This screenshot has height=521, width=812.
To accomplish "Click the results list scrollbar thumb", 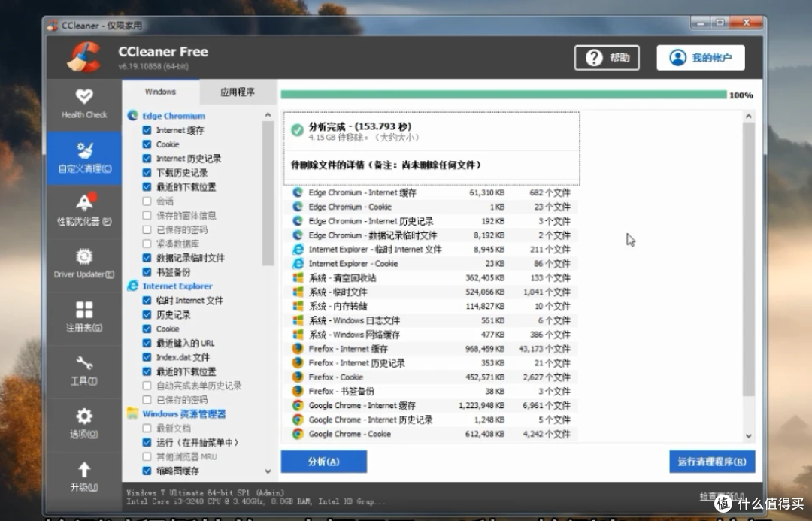I will pos(748,259).
